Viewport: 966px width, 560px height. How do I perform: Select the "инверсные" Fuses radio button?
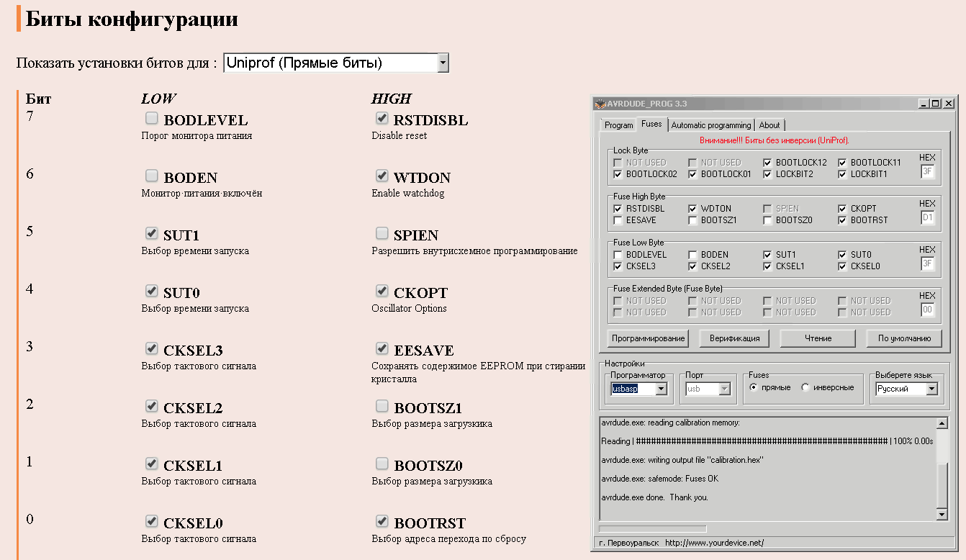point(805,387)
